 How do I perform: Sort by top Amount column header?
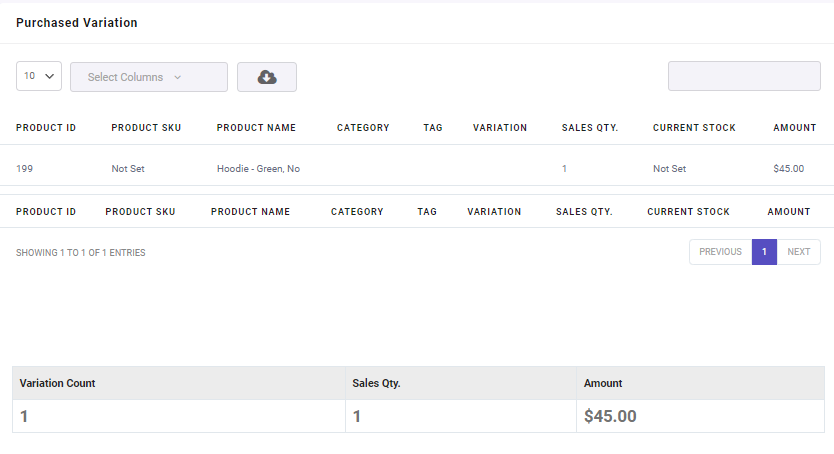pos(795,128)
